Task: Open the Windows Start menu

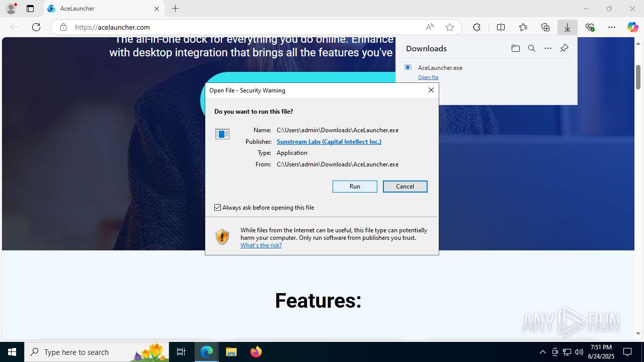Action: click(x=12, y=352)
